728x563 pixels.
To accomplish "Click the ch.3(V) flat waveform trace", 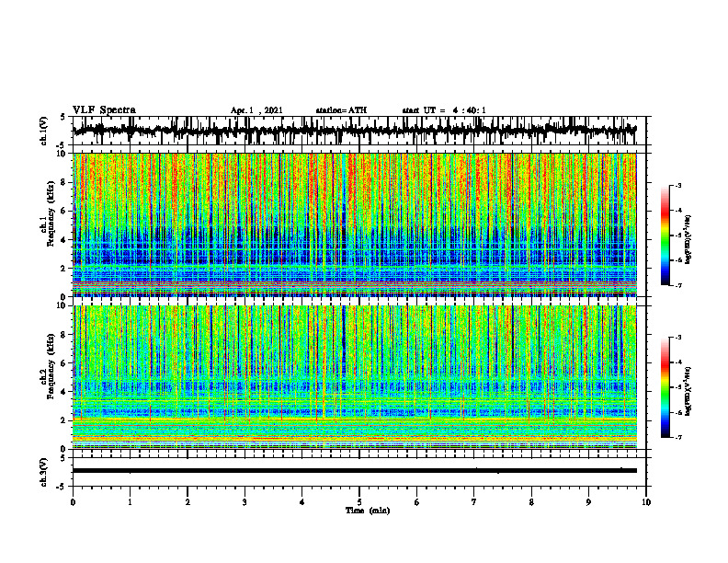I will click(355, 471).
